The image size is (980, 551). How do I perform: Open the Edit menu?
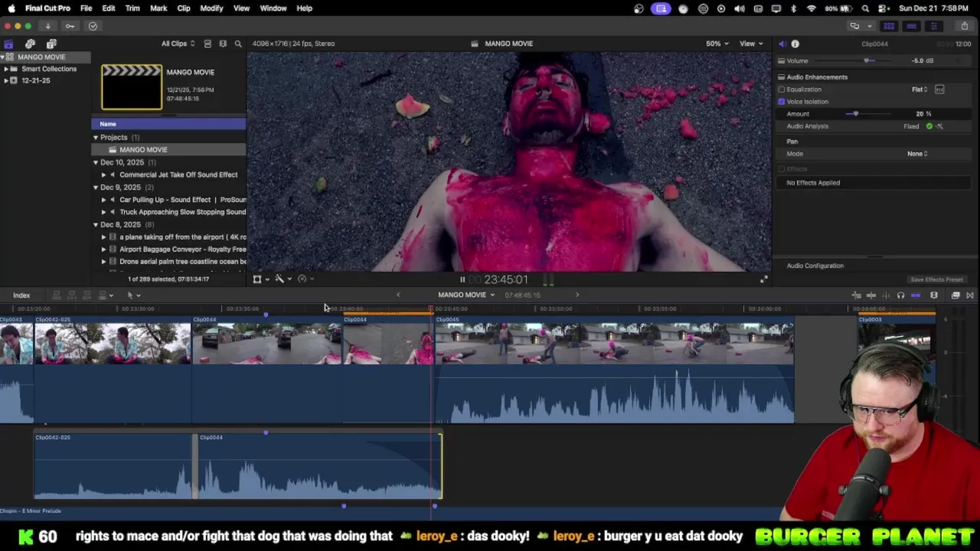click(109, 8)
